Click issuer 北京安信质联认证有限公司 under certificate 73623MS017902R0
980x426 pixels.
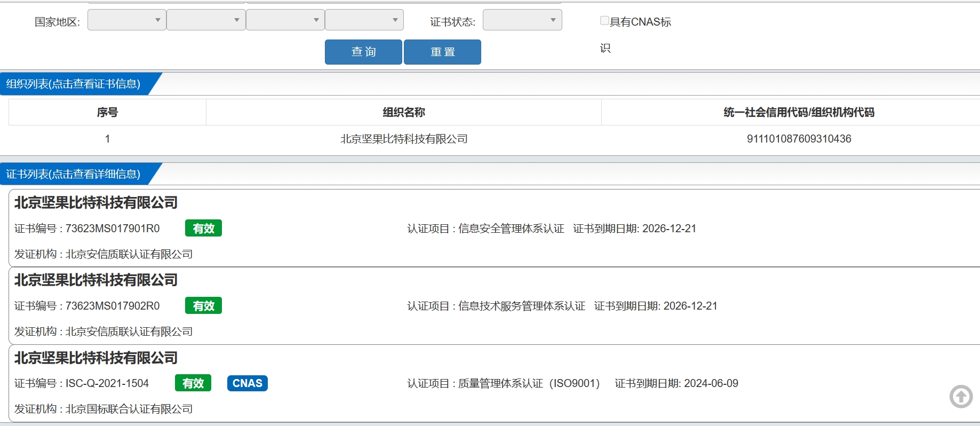[129, 332]
